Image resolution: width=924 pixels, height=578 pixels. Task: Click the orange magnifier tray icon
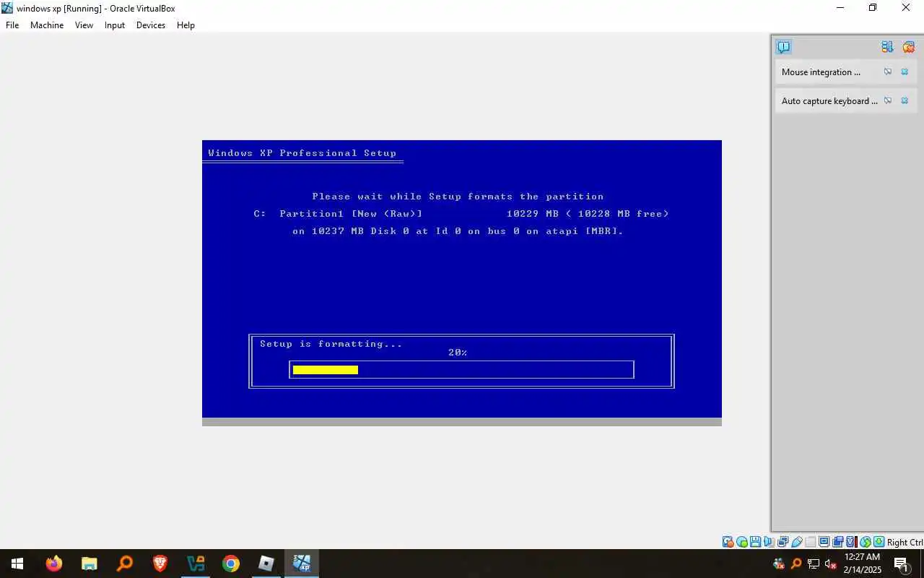796,564
